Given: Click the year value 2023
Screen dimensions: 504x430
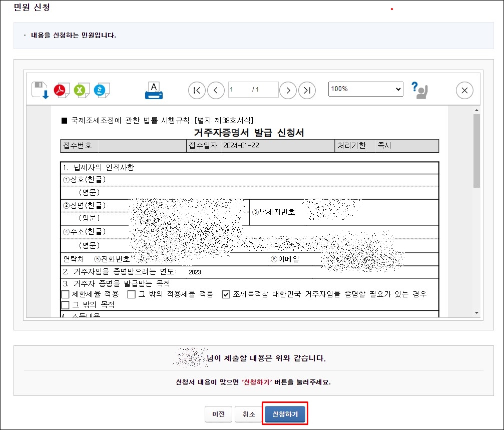Looking at the screenshot, I should coord(195,272).
